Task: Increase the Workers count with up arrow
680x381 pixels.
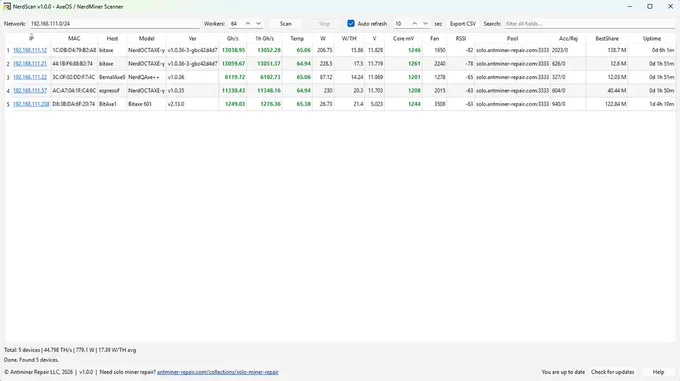Action: point(248,24)
